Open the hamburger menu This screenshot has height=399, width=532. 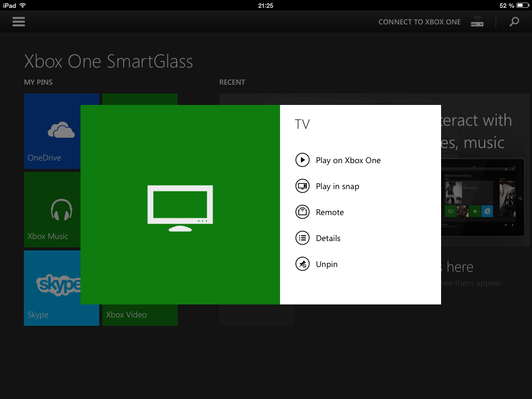click(19, 22)
